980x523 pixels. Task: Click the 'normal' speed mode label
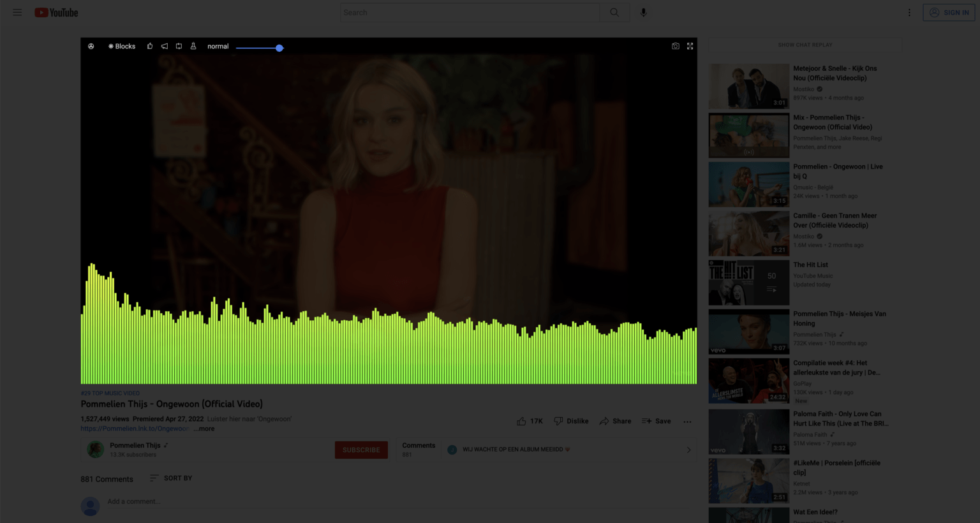pyautogui.click(x=218, y=46)
